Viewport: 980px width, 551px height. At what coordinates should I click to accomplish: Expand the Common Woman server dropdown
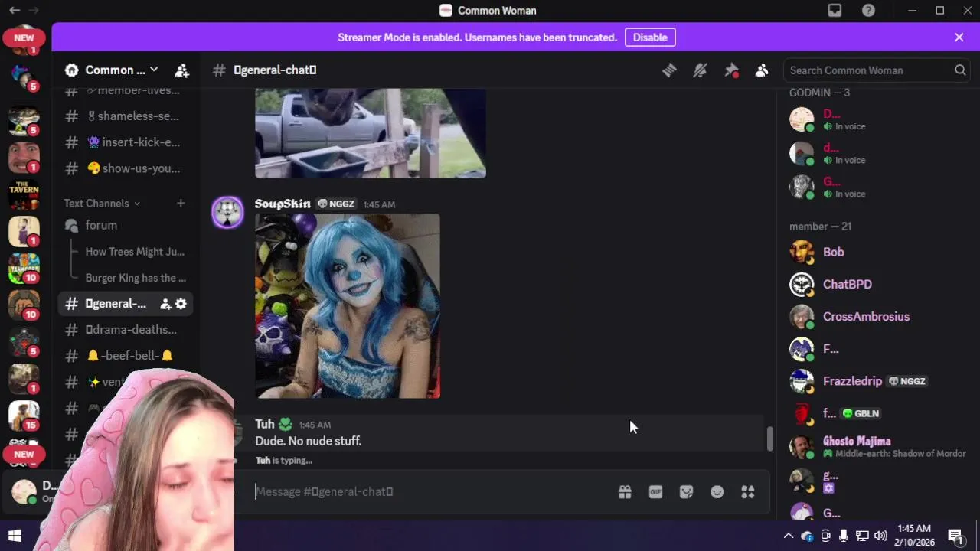[x=154, y=70]
